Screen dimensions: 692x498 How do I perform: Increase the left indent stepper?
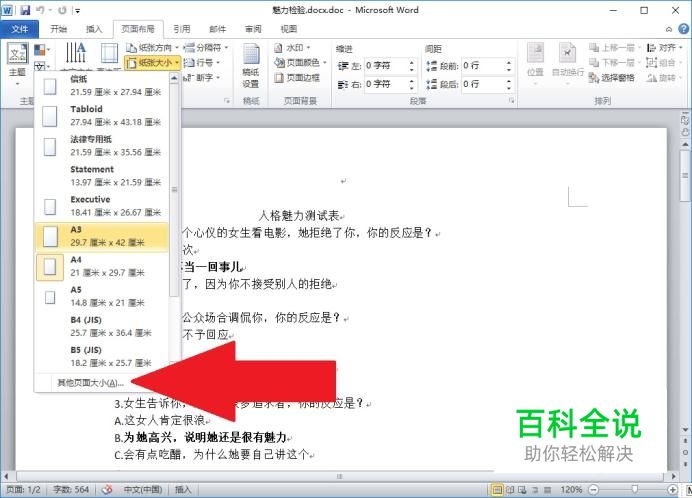(412, 63)
